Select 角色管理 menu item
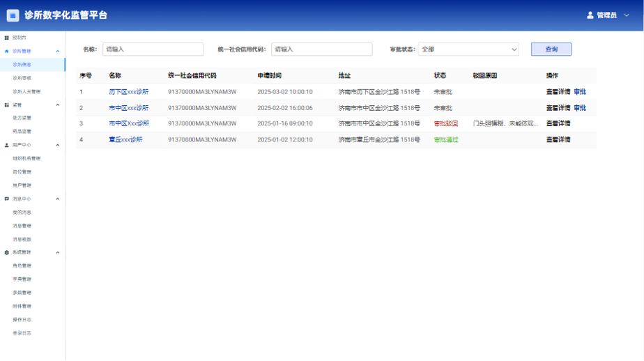This screenshot has height=361, width=644. tap(22, 266)
